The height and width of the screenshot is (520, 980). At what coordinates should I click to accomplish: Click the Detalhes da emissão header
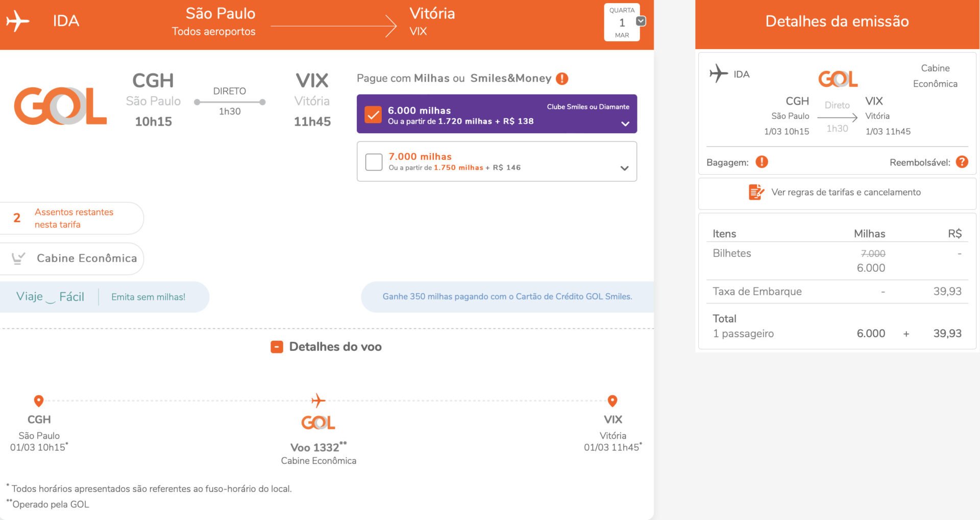pyautogui.click(x=837, y=21)
